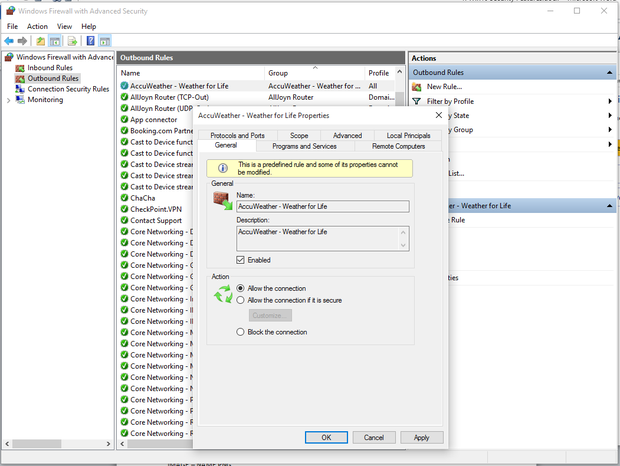Click the Filter by Profile funnel icon
The image size is (620, 466).
pos(416,101)
